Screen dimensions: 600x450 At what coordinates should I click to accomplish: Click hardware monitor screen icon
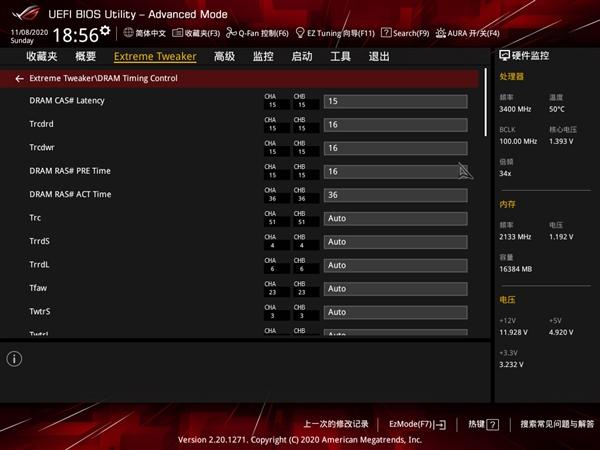pos(504,55)
